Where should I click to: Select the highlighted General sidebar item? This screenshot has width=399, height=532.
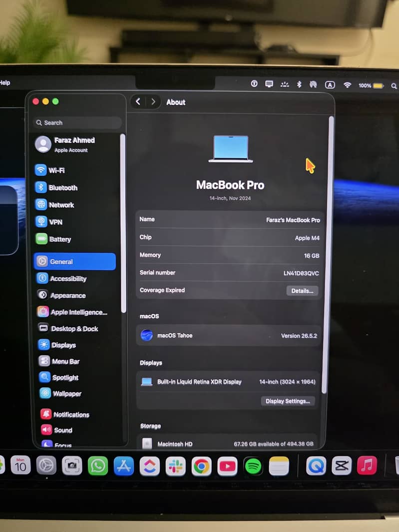(75, 261)
